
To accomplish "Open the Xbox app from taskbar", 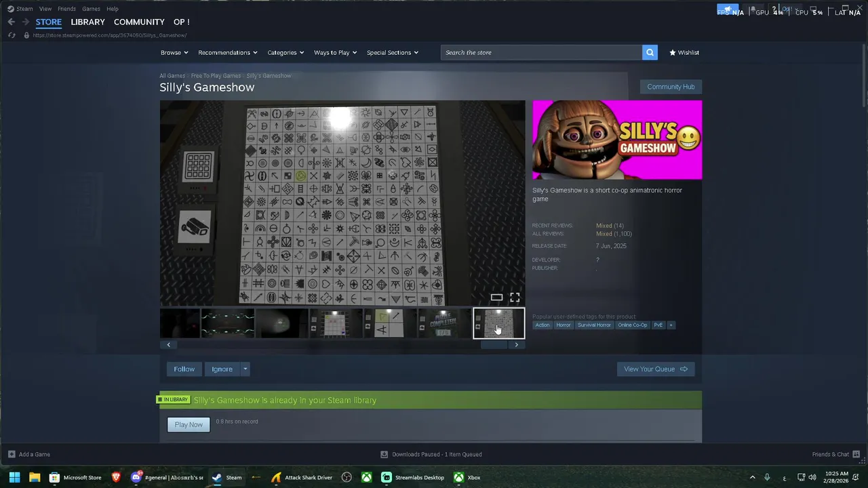I will point(467,477).
